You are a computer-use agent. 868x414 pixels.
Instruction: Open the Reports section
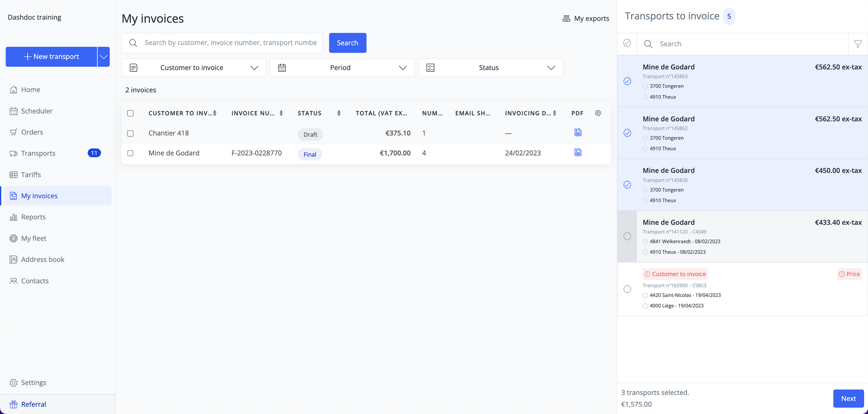[x=33, y=217]
